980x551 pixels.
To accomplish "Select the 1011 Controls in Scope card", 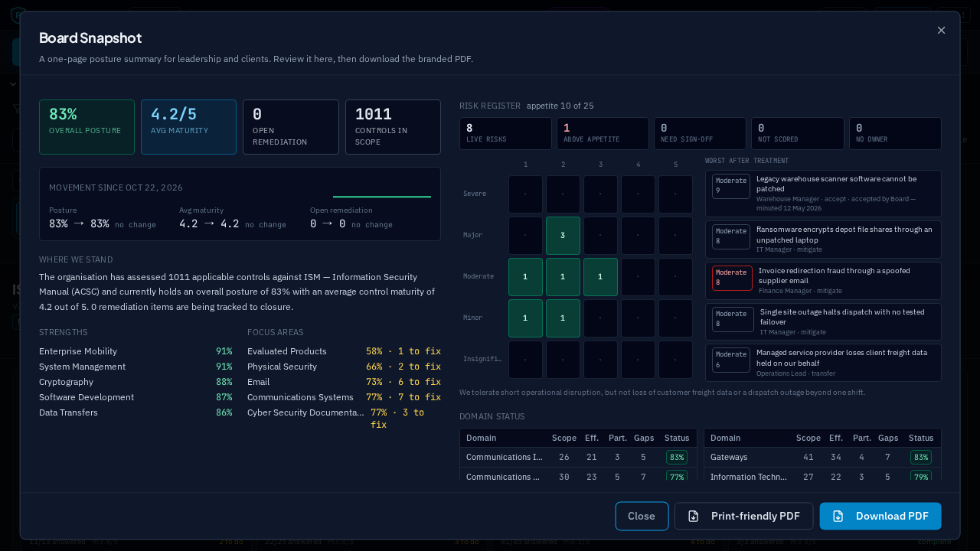I will pos(393,127).
